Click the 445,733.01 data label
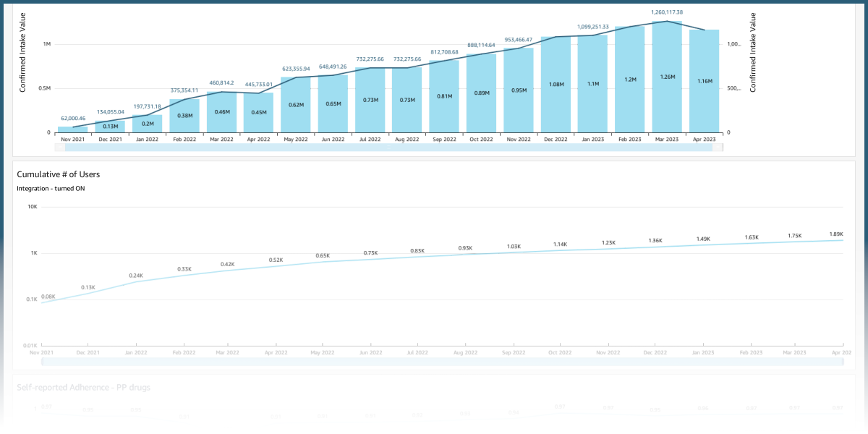Screen dimensions: 868x434 tap(258, 84)
